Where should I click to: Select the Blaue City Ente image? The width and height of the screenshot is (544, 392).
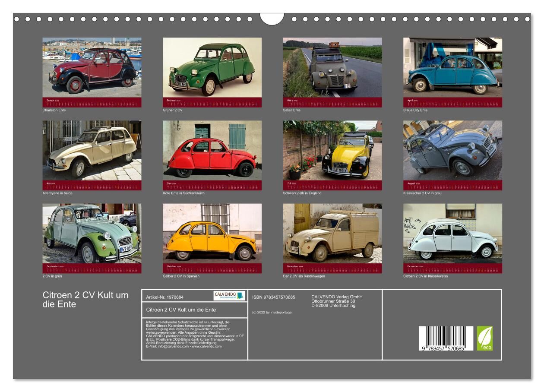click(x=452, y=67)
